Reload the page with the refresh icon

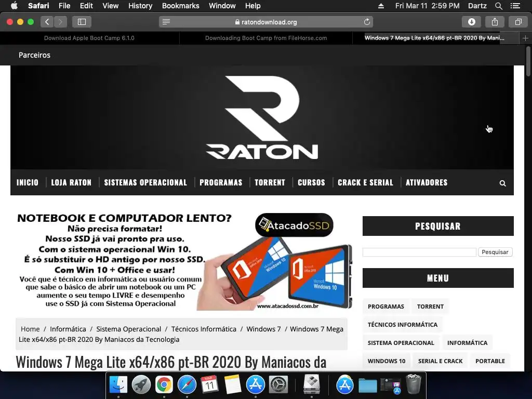[367, 22]
